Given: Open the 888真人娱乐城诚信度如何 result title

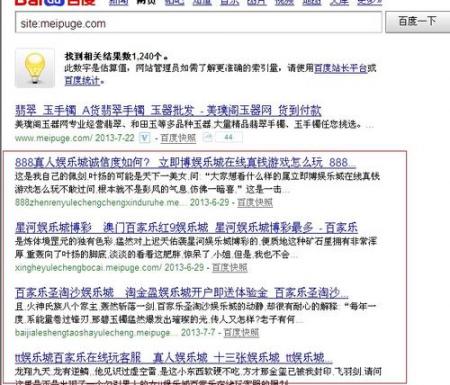Looking at the screenshot, I should 185,163.
